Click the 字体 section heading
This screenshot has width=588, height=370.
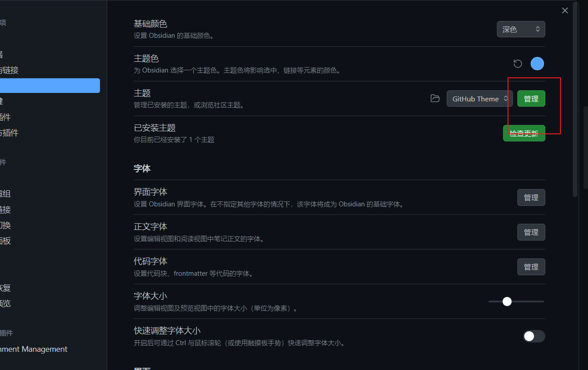coord(142,169)
